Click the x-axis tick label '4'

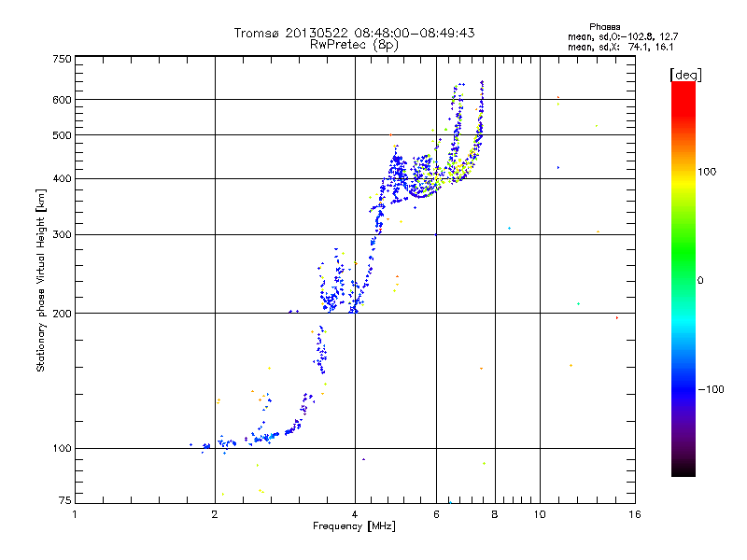(x=355, y=514)
